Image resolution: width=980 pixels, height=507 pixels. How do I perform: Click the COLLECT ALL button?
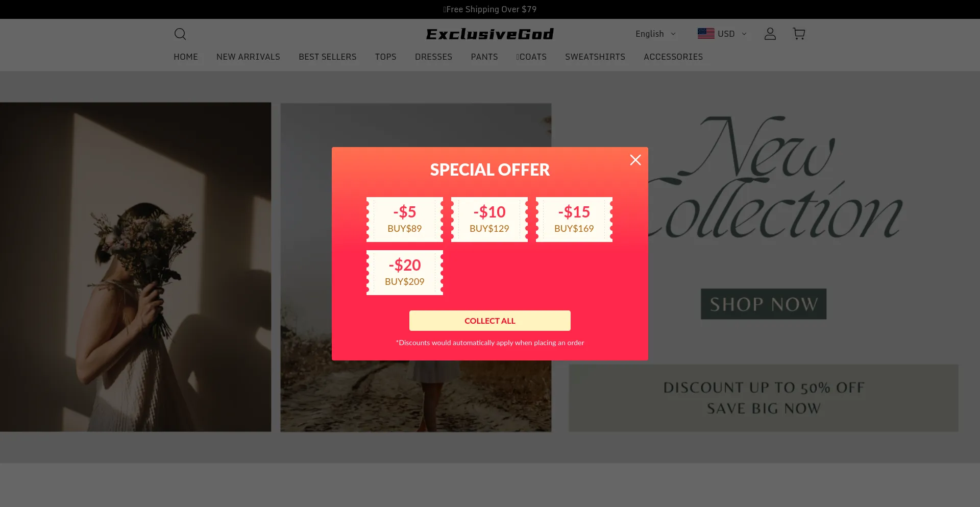click(x=490, y=321)
